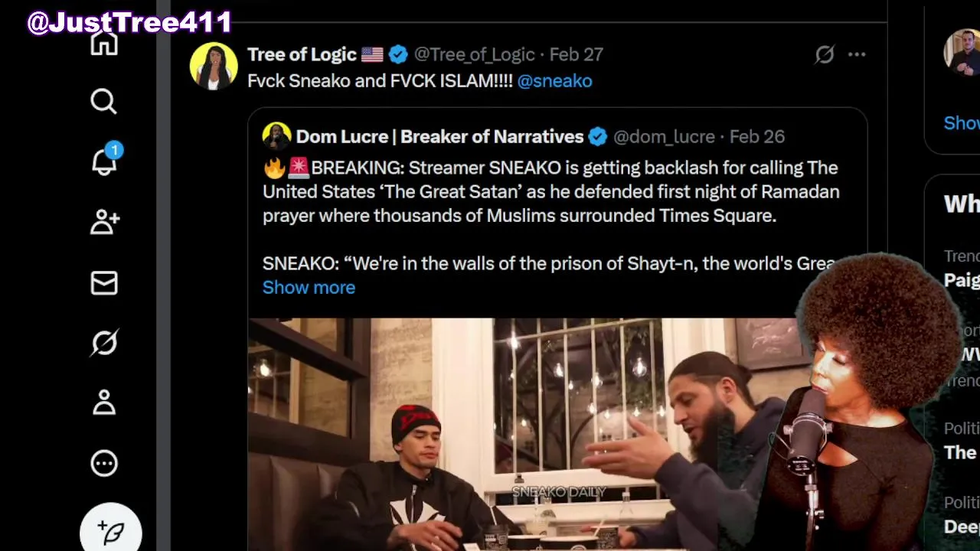The height and width of the screenshot is (551, 980).
Task: Click Dom Lucre | Breaker of Narratives name
Action: (x=439, y=136)
